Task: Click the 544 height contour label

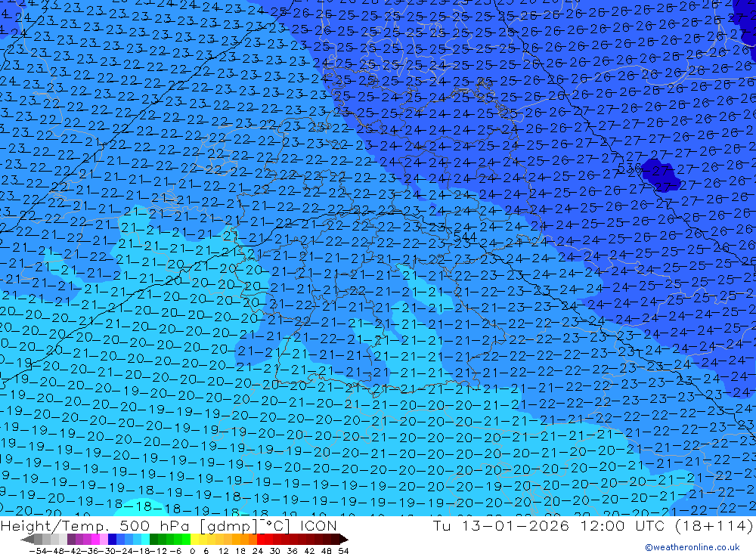Action: click(x=465, y=237)
